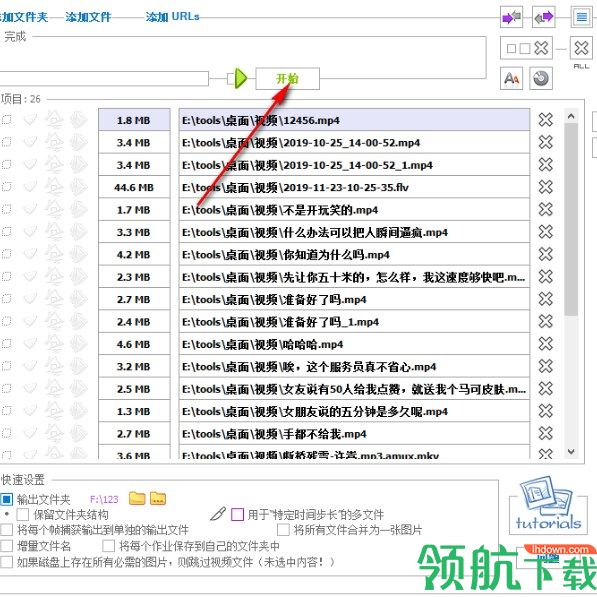Click the 添加文件 link
Image resolution: width=597 pixels, height=597 pixels.
pyautogui.click(x=88, y=17)
